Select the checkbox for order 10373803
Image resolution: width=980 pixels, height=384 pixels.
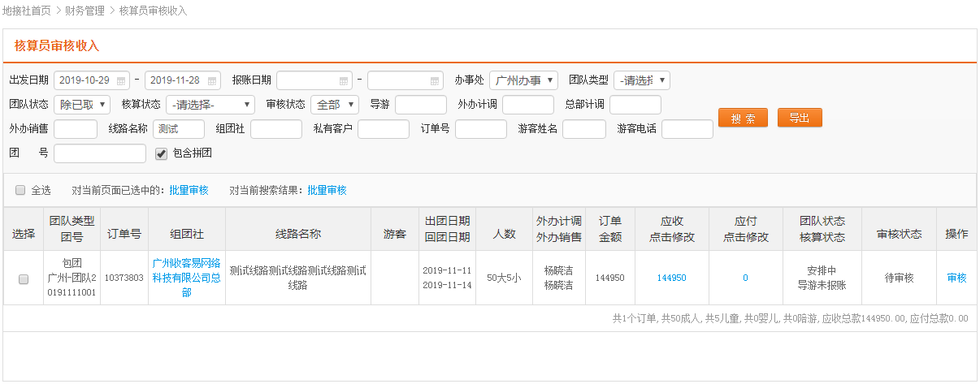click(24, 278)
